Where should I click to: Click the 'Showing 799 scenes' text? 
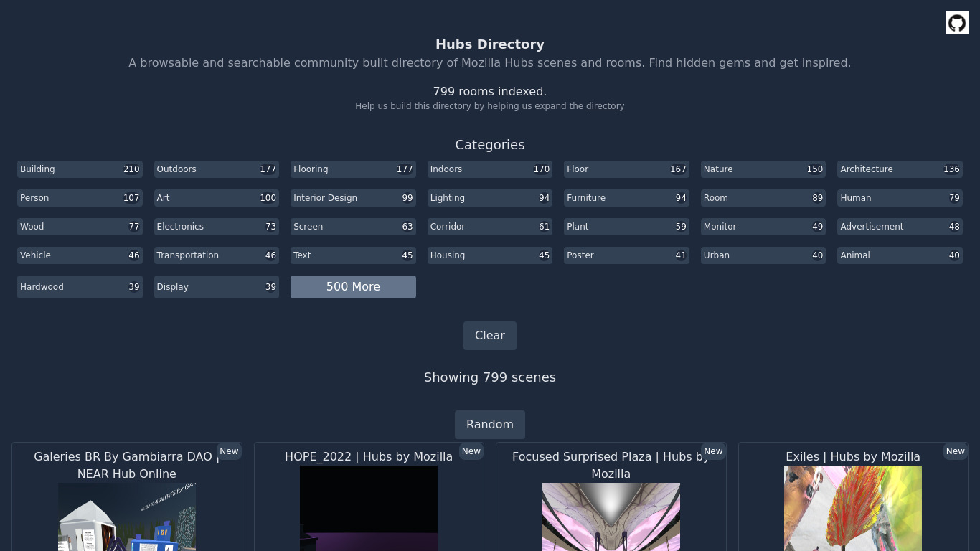(490, 377)
